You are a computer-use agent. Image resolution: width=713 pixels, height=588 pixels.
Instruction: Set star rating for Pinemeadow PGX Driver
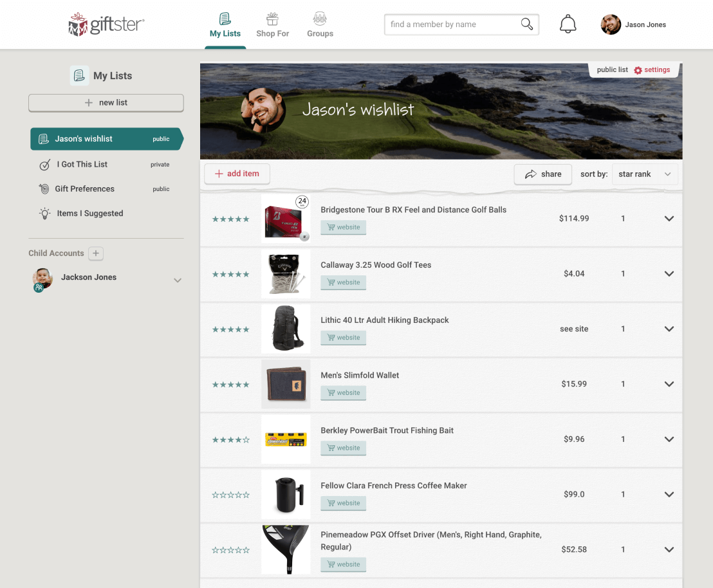pyautogui.click(x=230, y=550)
